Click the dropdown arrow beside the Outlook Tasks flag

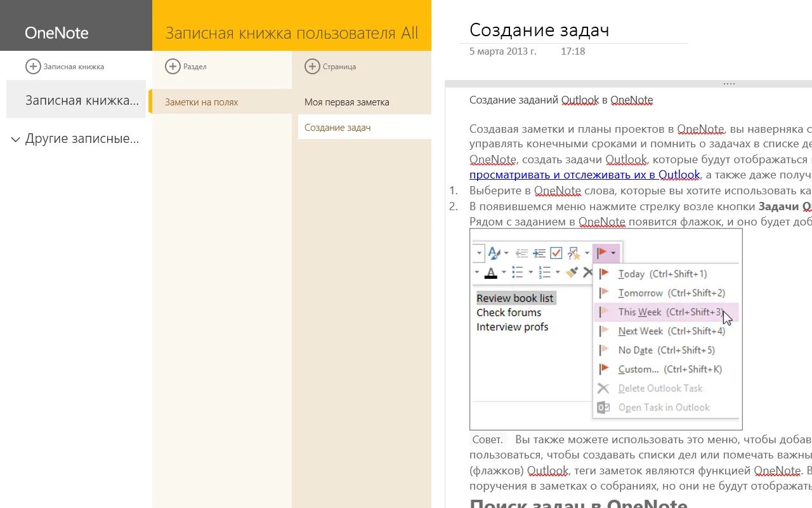(613, 254)
